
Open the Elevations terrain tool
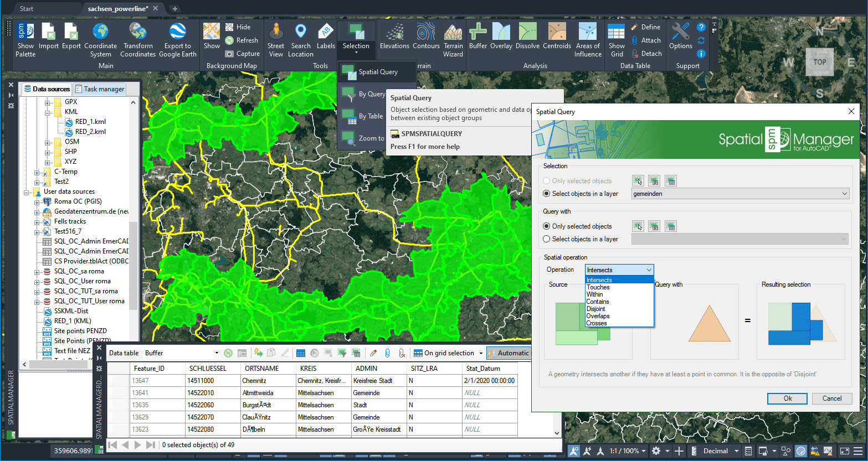pyautogui.click(x=394, y=37)
